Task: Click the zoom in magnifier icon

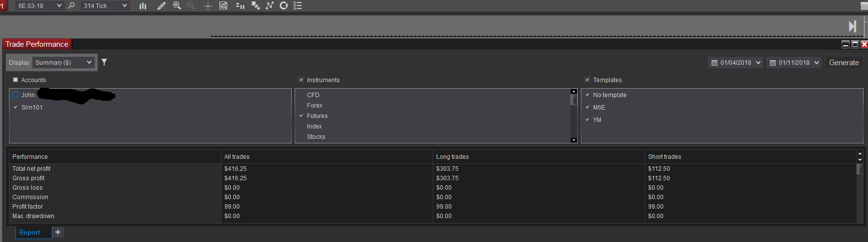Action: coord(176,5)
